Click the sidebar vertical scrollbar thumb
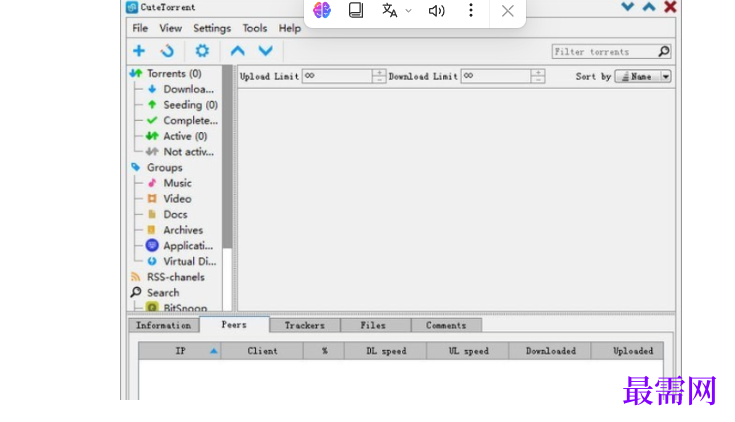Screen dimensions: 735x422 tap(227, 157)
